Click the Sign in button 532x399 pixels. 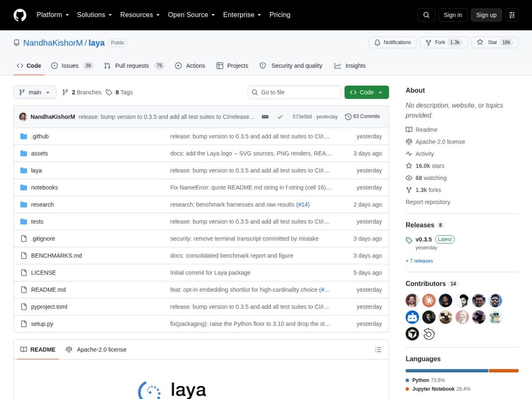click(453, 15)
